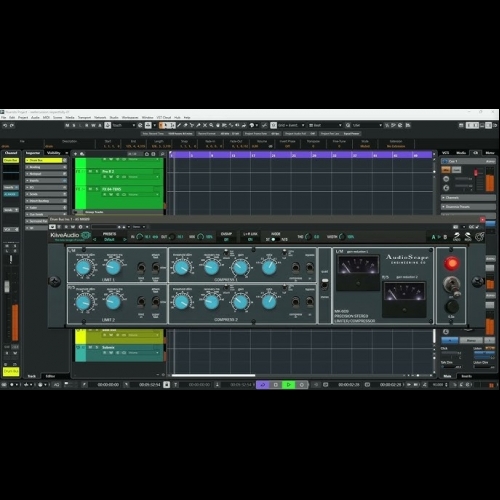Open the quantize preset dropdown
This screenshot has height=500, width=500.
point(367,125)
